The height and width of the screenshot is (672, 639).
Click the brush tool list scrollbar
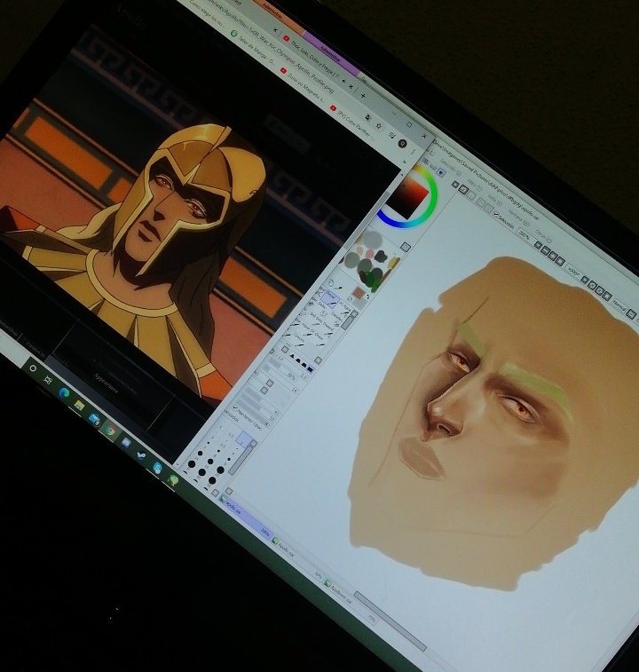point(350,322)
